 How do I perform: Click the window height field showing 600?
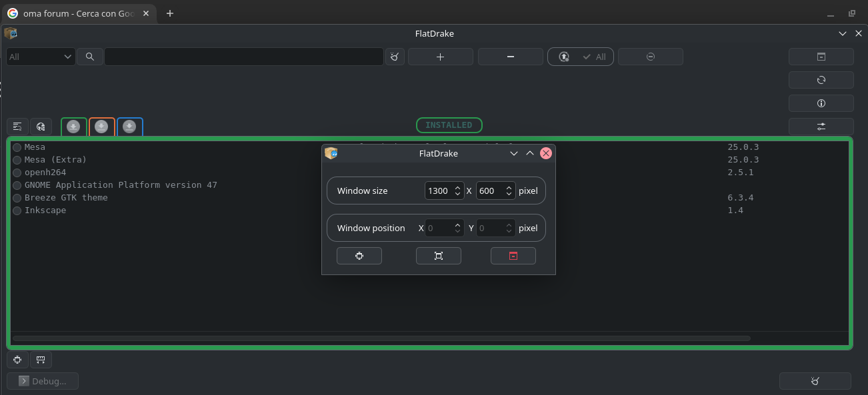(490, 191)
